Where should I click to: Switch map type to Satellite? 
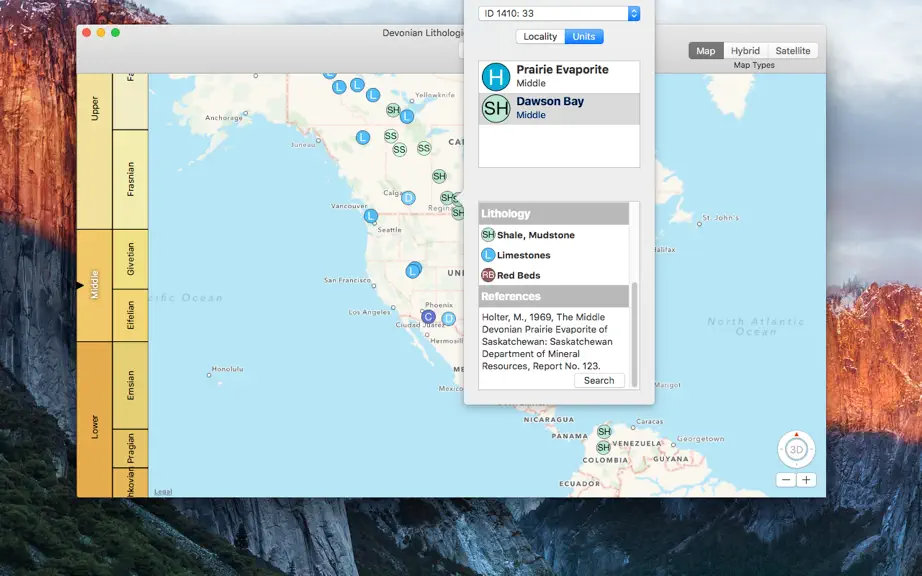[x=793, y=51]
